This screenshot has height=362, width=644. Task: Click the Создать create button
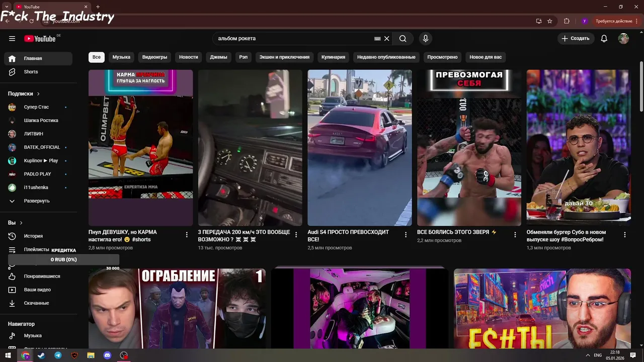pyautogui.click(x=576, y=38)
